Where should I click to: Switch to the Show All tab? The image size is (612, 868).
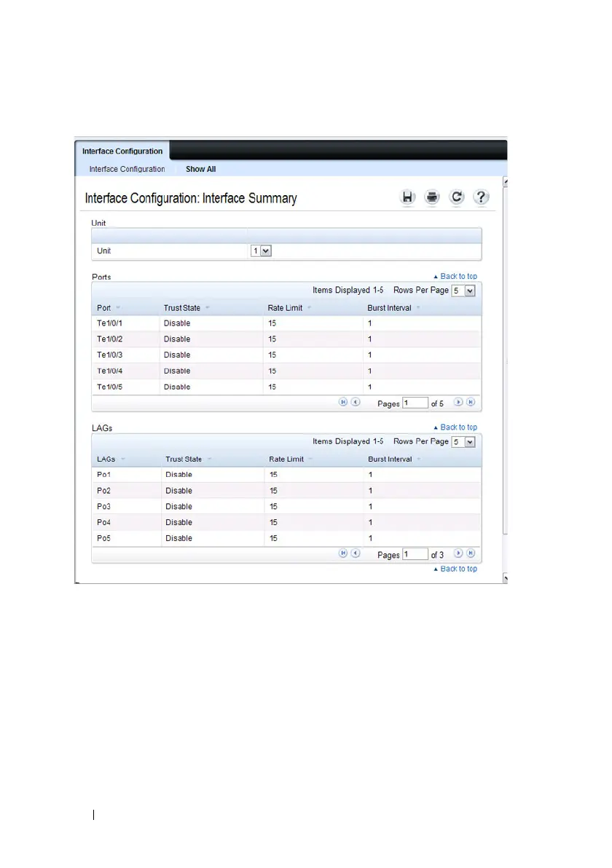(x=200, y=170)
